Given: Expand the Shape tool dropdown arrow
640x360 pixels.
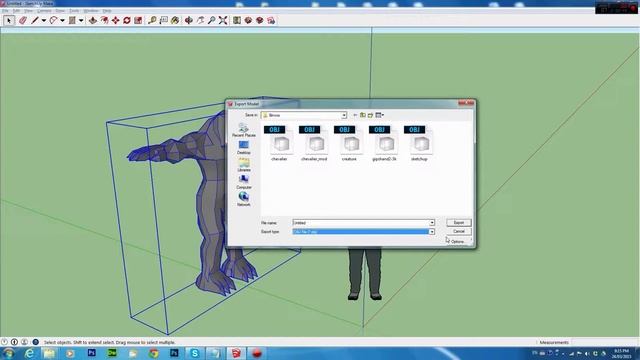Looking at the screenshot, I should click(x=81, y=20).
